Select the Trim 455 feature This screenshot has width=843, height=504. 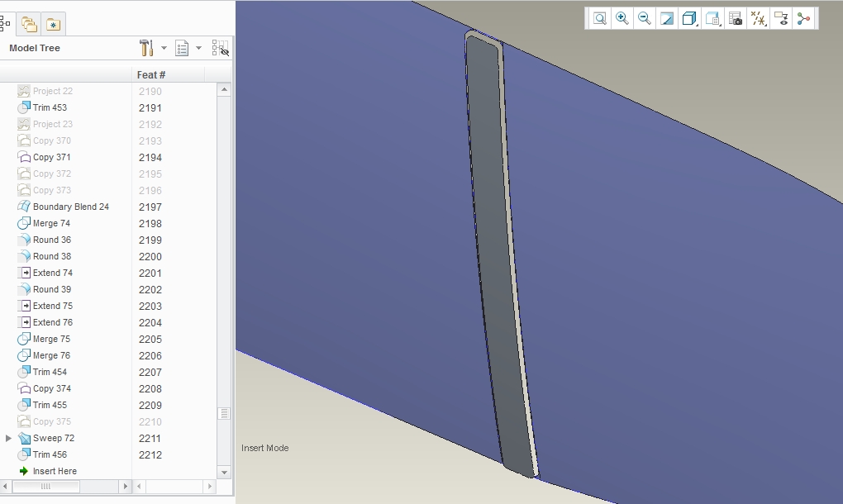[x=50, y=405]
